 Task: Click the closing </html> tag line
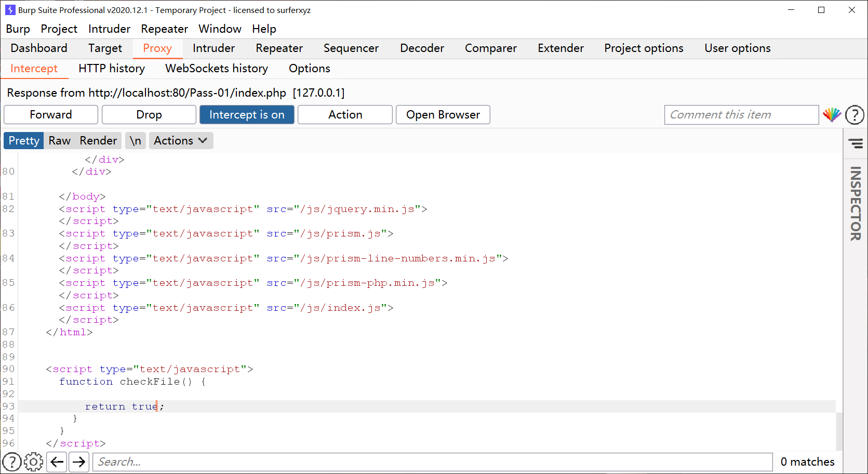pos(69,332)
